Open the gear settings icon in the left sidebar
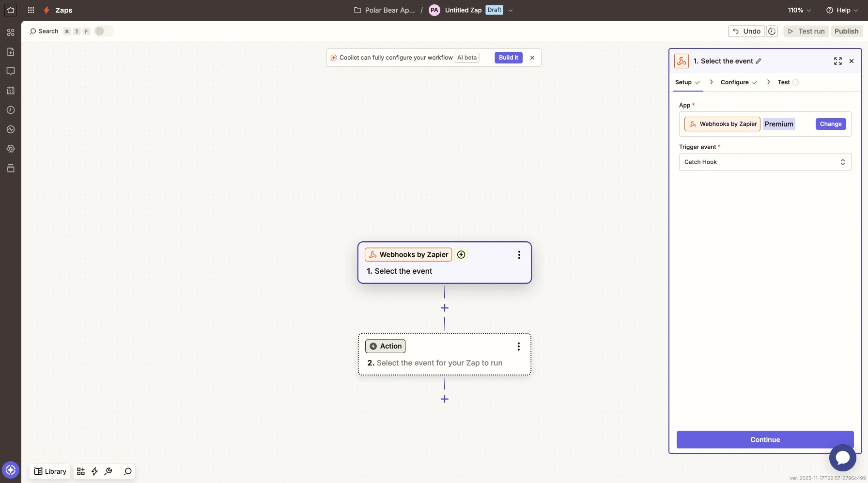The height and width of the screenshot is (483, 868). tap(11, 149)
